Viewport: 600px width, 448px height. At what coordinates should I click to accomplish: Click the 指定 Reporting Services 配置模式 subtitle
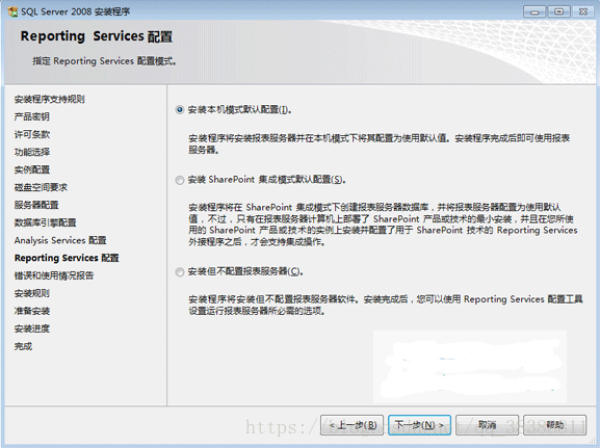tap(104, 61)
